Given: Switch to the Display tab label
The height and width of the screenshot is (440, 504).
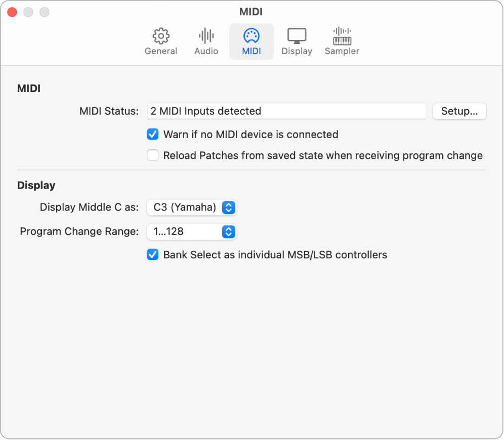Looking at the screenshot, I should click(297, 51).
